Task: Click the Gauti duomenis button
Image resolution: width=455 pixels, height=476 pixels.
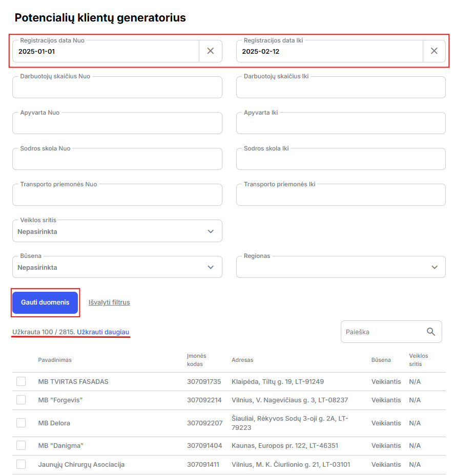Action: [x=45, y=302]
